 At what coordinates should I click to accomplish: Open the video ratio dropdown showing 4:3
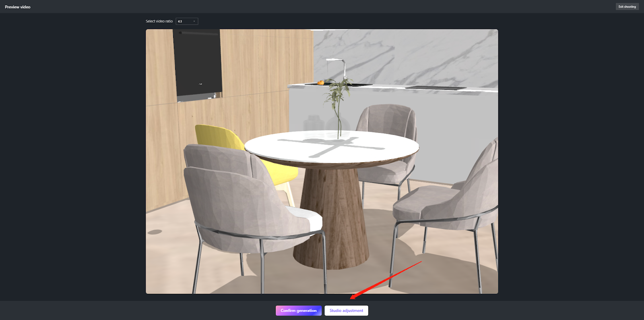187,21
